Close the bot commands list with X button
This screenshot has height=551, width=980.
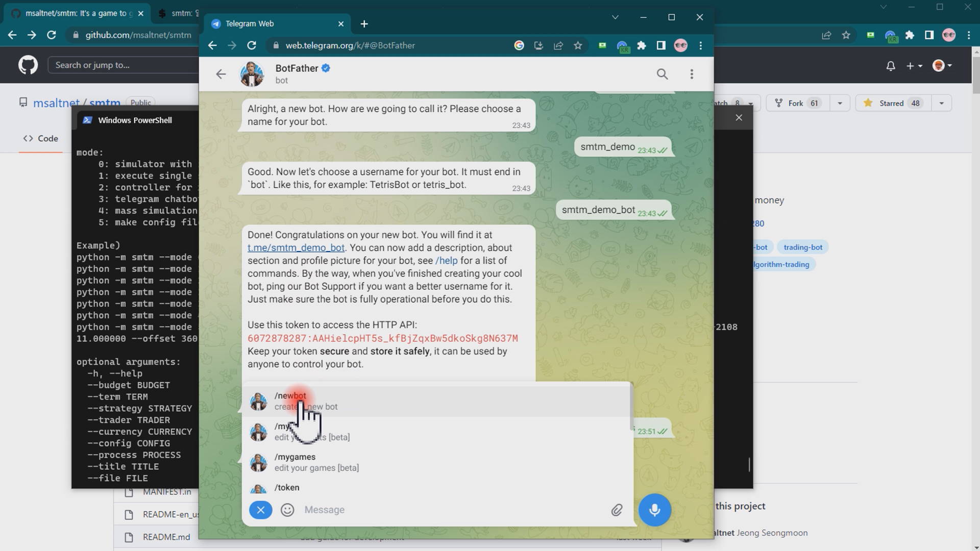[260, 510]
